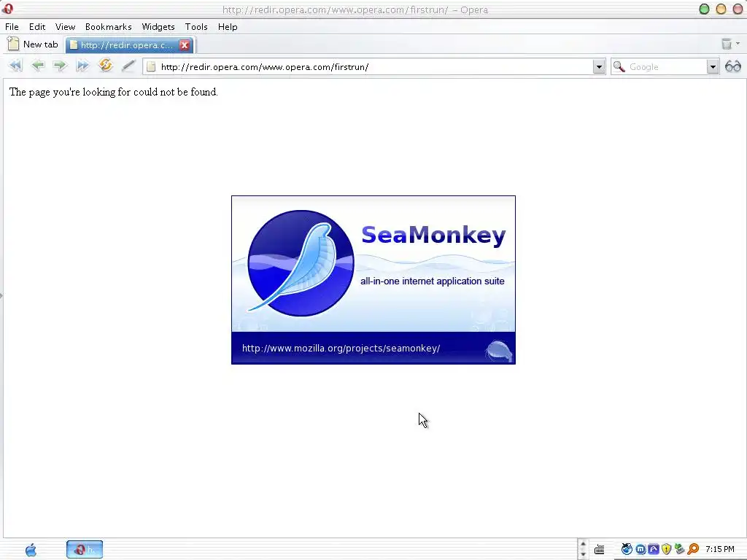Screen dimensions: 747x560
Task: Click the green window button
Action: [704, 9]
